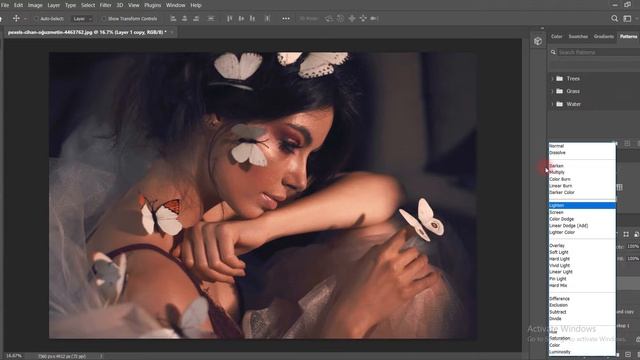
Task: Open the Select menu
Action: pyautogui.click(x=88, y=5)
